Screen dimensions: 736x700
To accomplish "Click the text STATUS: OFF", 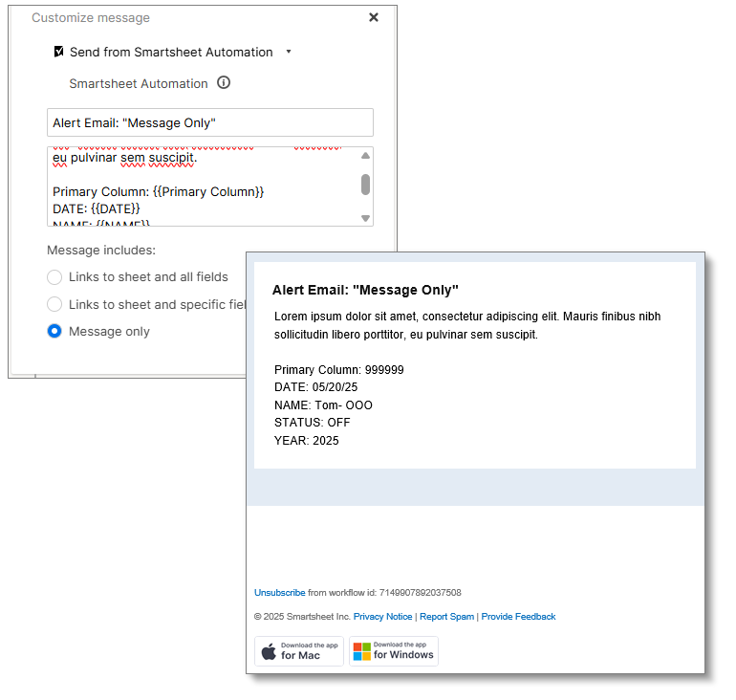I will point(313,423).
